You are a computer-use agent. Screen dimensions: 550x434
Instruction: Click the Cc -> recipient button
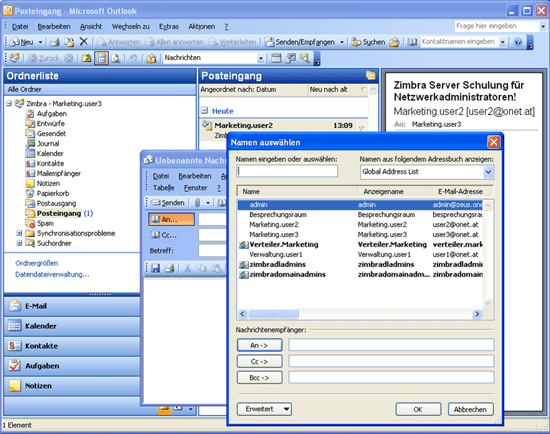point(259,361)
